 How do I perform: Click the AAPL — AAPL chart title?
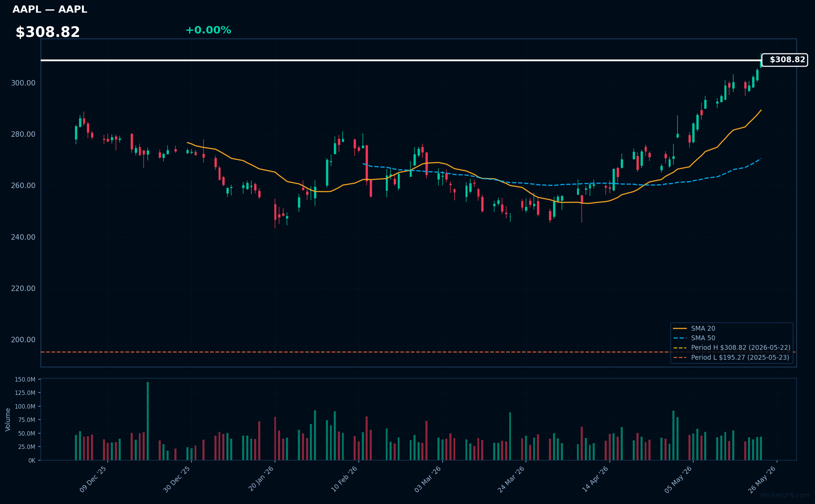tap(50, 10)
